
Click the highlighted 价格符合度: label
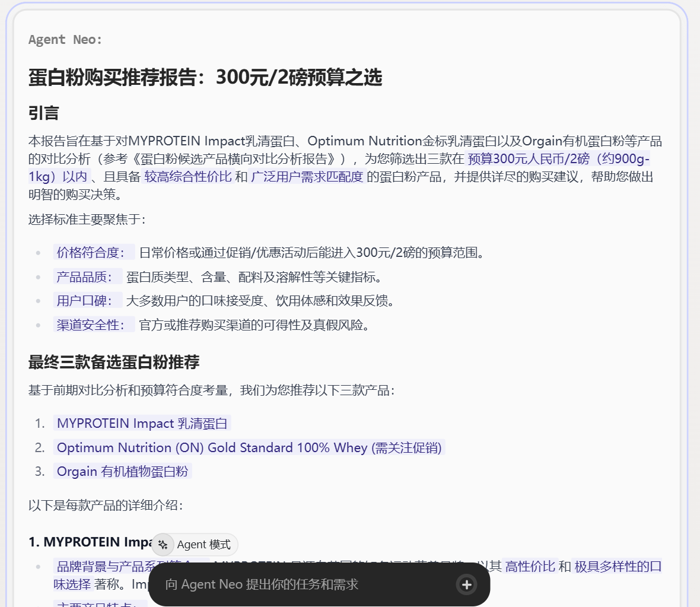click(94, 252)
